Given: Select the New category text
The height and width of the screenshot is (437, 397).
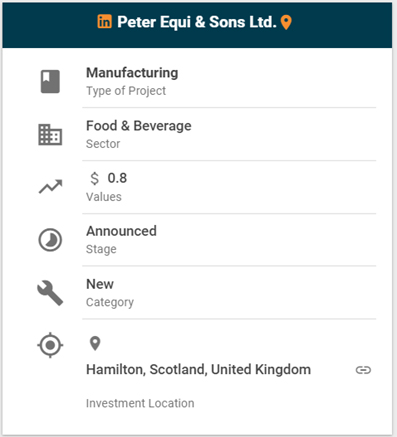Looking at the screenshot, I should point(100,284).
